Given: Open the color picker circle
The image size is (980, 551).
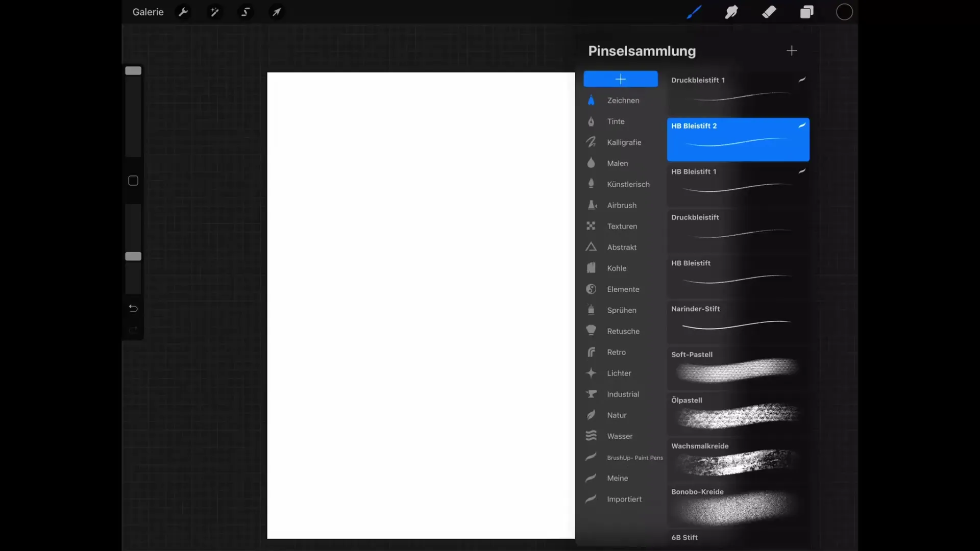Looking at the screenshot, I should click(844, 12).
